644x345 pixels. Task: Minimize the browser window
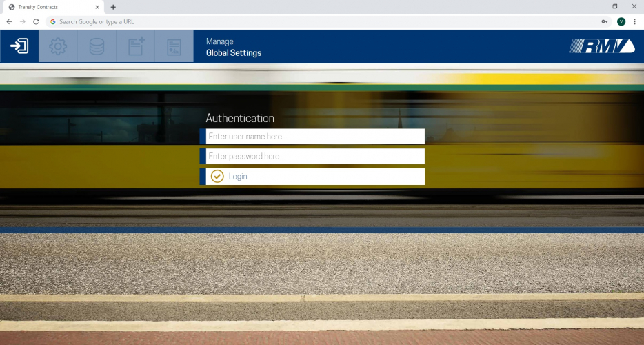[x=596, y=6]
